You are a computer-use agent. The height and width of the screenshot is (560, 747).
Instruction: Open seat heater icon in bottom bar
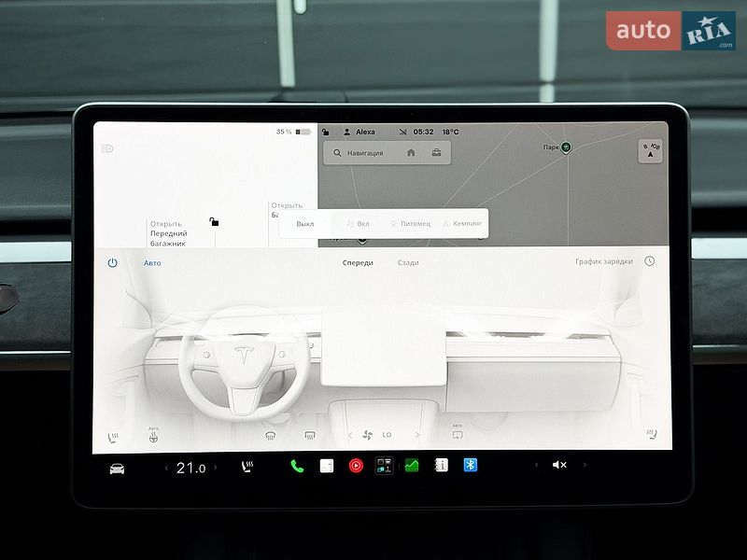coord(247,467)
